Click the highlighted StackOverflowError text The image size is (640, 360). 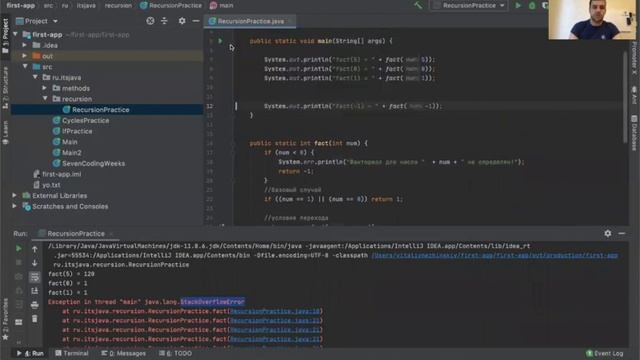pyautogui.click(x=213, y=302)
